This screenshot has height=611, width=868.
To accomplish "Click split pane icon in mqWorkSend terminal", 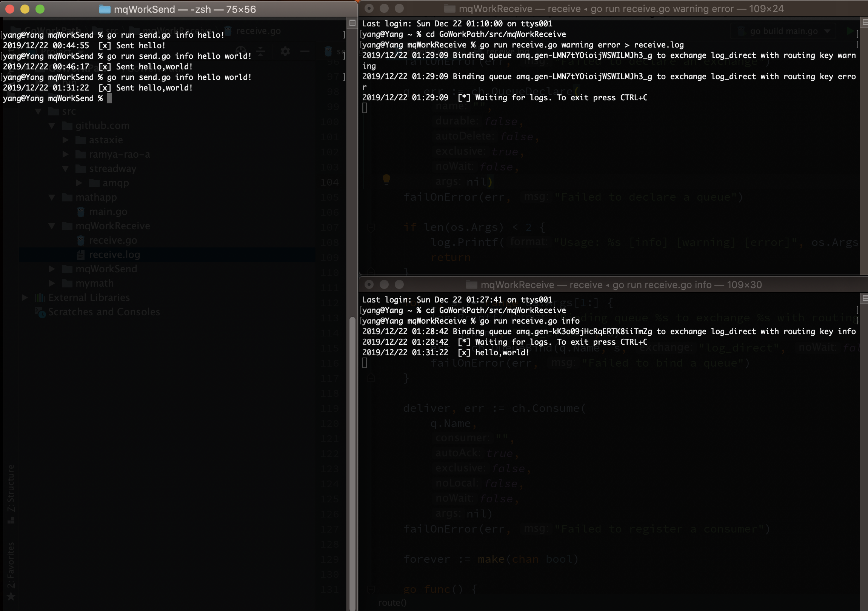I will click(352, 23).
